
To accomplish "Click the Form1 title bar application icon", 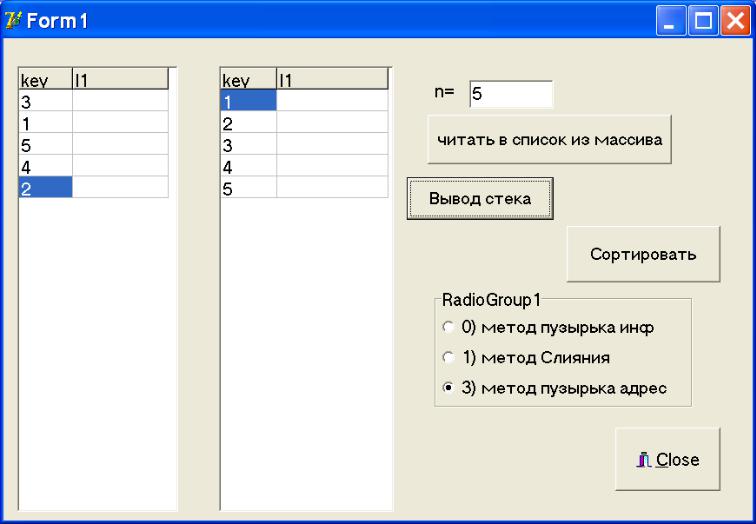I will tap(13, 20).
